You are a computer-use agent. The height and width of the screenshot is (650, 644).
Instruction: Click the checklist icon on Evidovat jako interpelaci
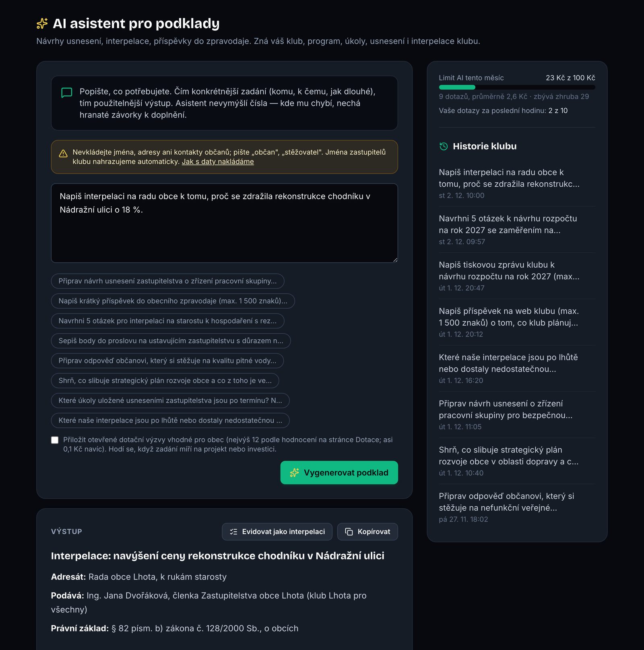[233, 532]
